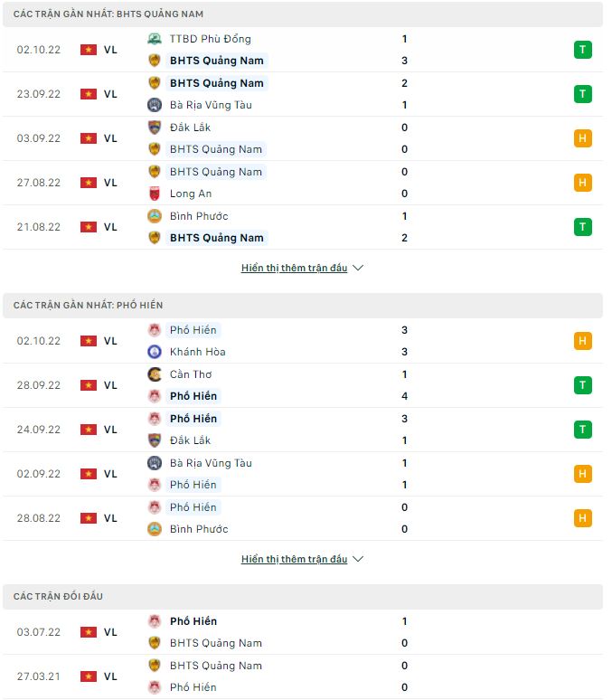Select the Khánh Hòa team crest
Screen dimensions: 612x700
tap(154, 352)
